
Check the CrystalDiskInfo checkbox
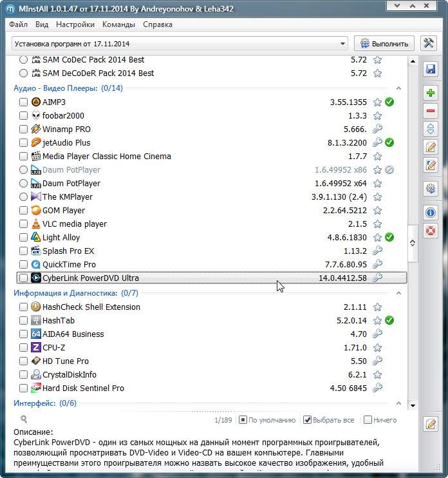tap(23, 375)
